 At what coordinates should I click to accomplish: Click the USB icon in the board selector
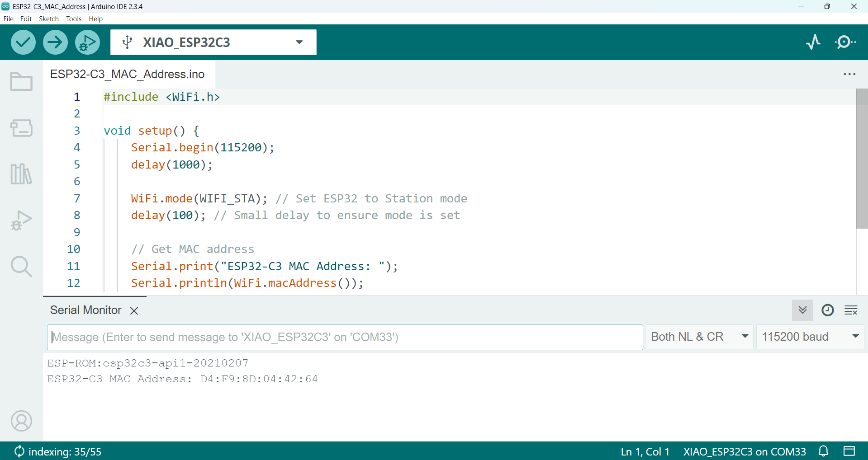(x=128, y=42)
